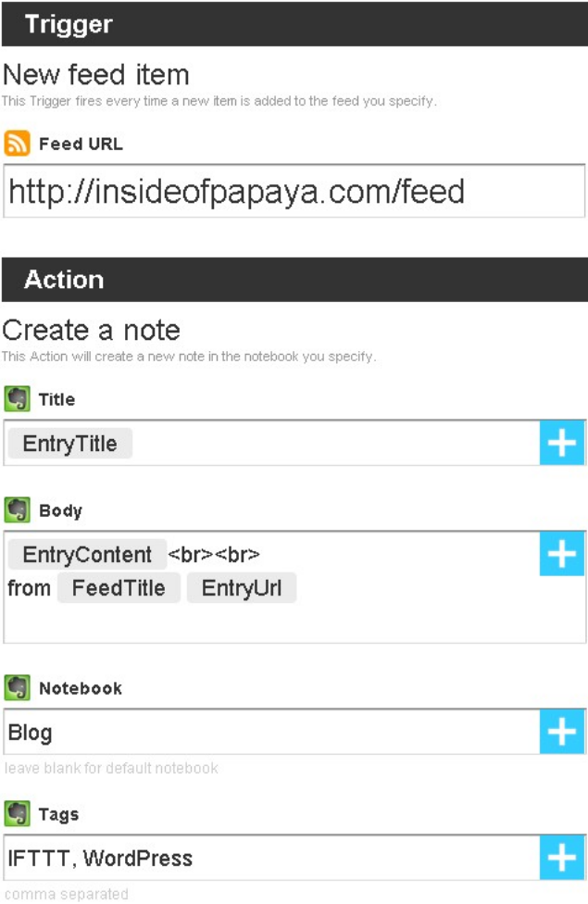Open ingredient picker for Body field
This screenshot has height=904, width=588.
click(563, 555)
